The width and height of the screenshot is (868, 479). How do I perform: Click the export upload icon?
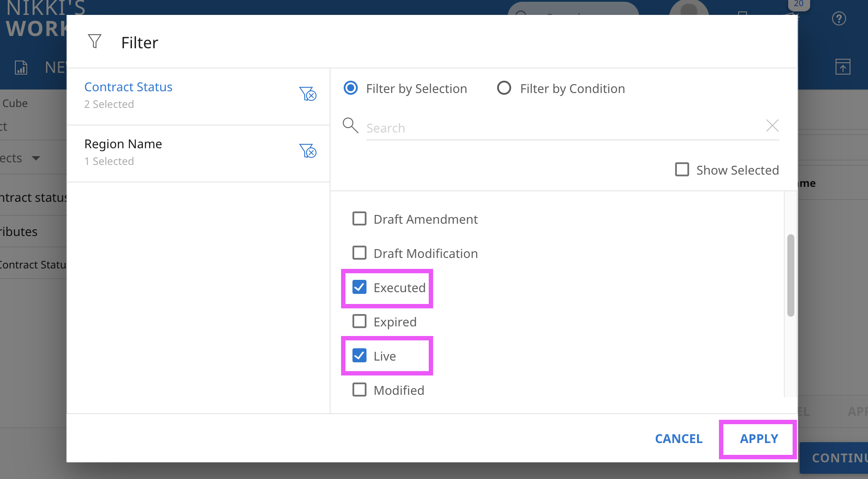(843, 67)
